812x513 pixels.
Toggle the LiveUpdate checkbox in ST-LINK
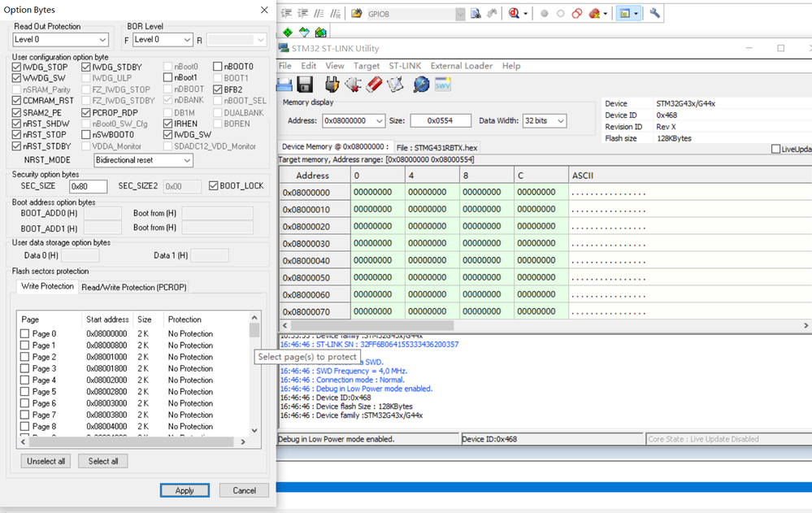tap(775, 150)
